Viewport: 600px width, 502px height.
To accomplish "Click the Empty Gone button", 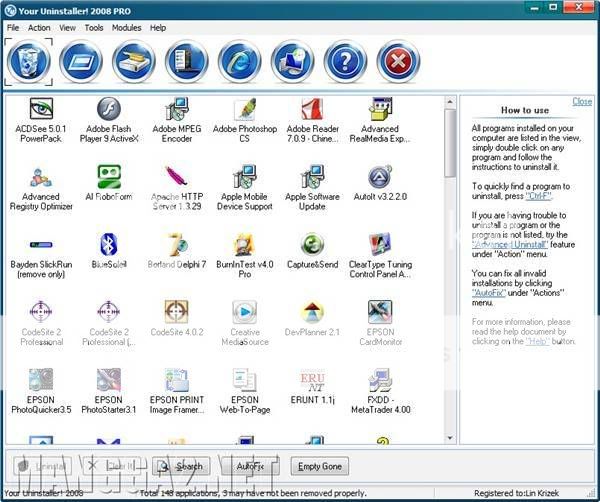I will pos(320,466).
